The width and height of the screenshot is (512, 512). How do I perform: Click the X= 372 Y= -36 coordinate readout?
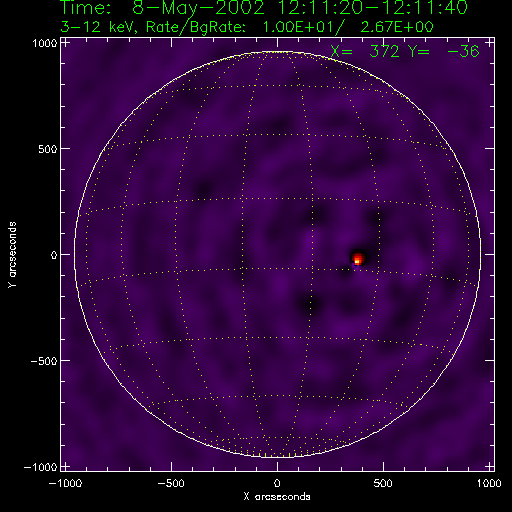tap(405, 51)
